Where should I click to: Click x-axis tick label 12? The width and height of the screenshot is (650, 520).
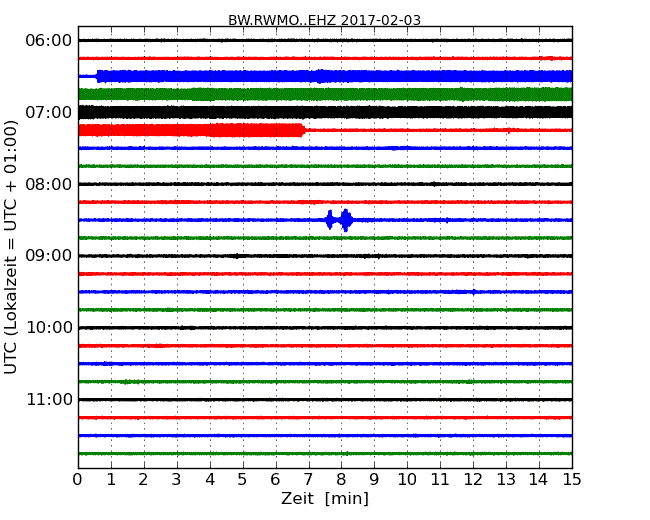pyautogui.click(x=473, y=479)
